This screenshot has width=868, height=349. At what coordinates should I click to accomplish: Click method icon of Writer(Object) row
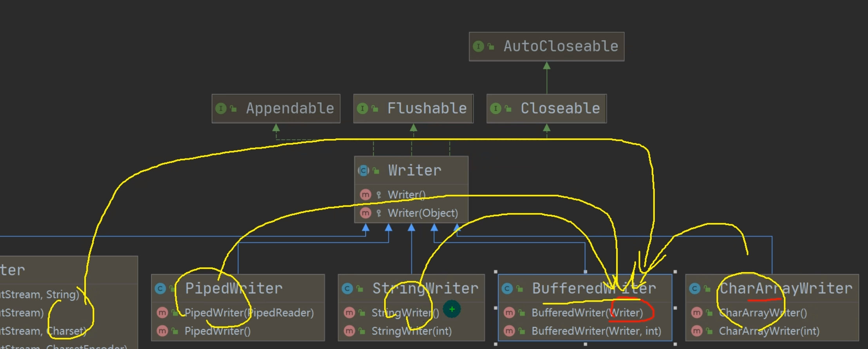pyautogui.click(x=365, y=213)
